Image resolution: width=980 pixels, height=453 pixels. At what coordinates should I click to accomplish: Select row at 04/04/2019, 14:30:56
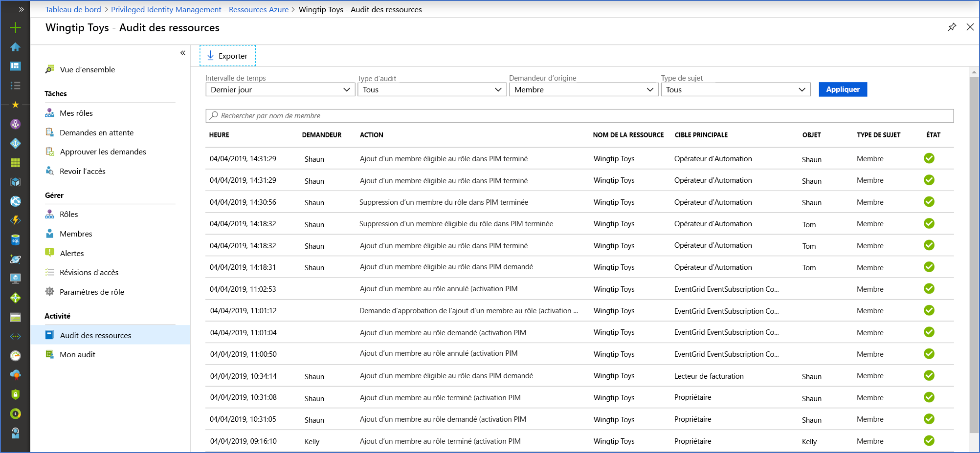point(579,202)
